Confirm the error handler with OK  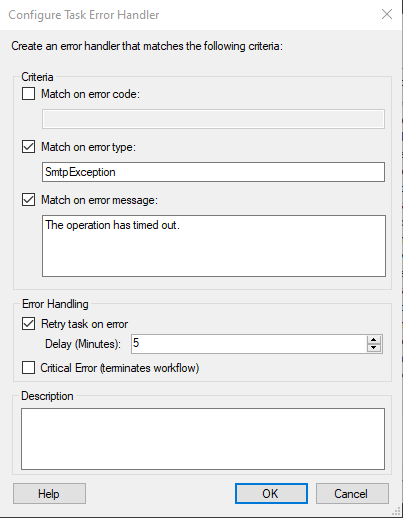pyautogui.click(x=271, y=494)
